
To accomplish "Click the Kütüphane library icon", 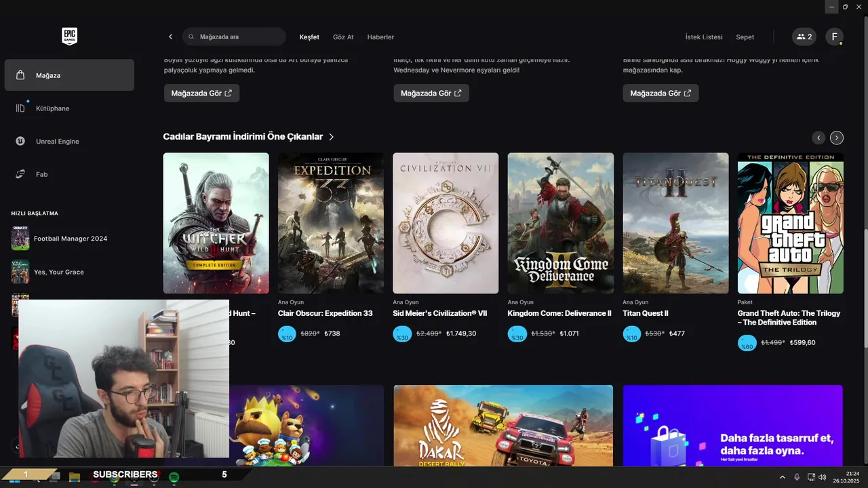I will pyautogui.click(x=20, y=108).
